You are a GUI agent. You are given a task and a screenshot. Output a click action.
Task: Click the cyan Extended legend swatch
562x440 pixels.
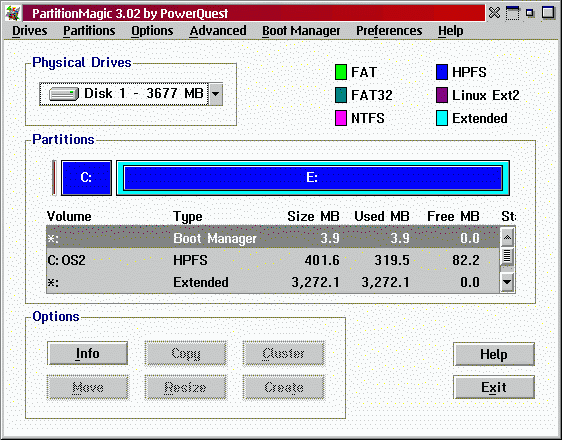click(x=442, y=118)
